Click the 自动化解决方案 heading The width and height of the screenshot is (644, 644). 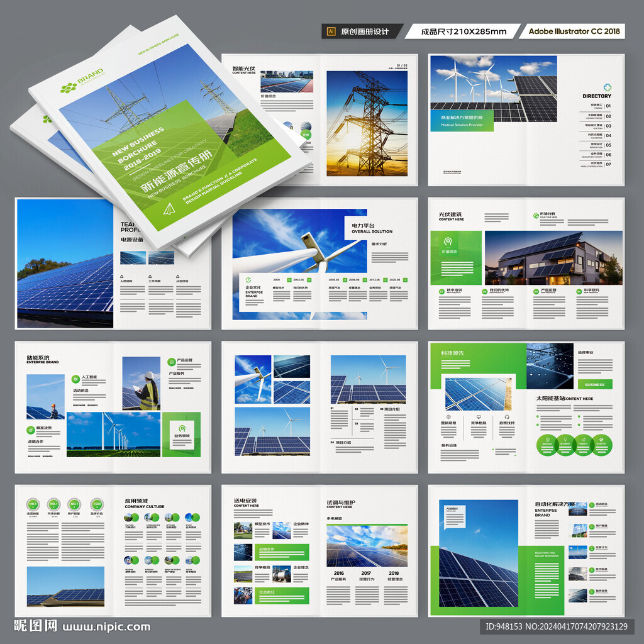[x=555, y=504]
